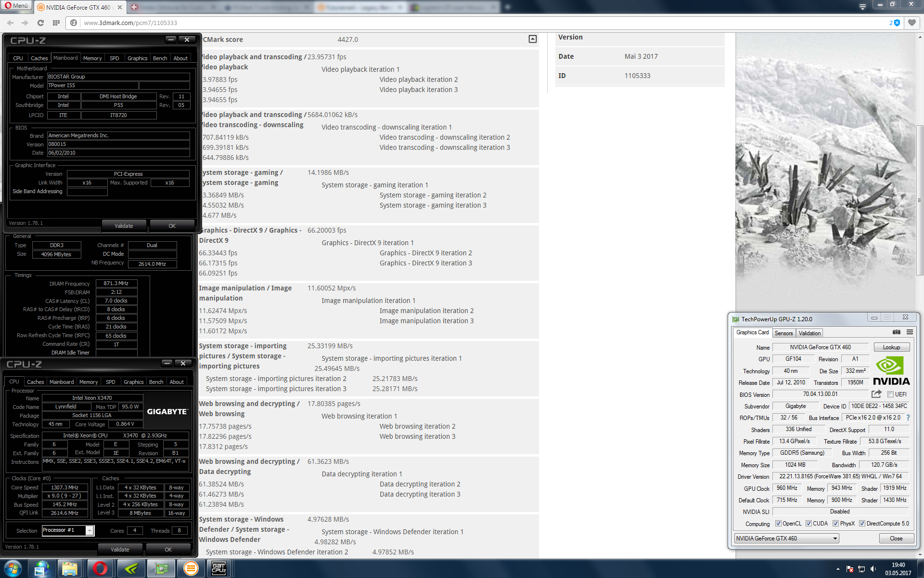Switch to Validation tab in GPU-Z
The width and height of the screenshot is (924, 578).
click(x=809, y=333)
